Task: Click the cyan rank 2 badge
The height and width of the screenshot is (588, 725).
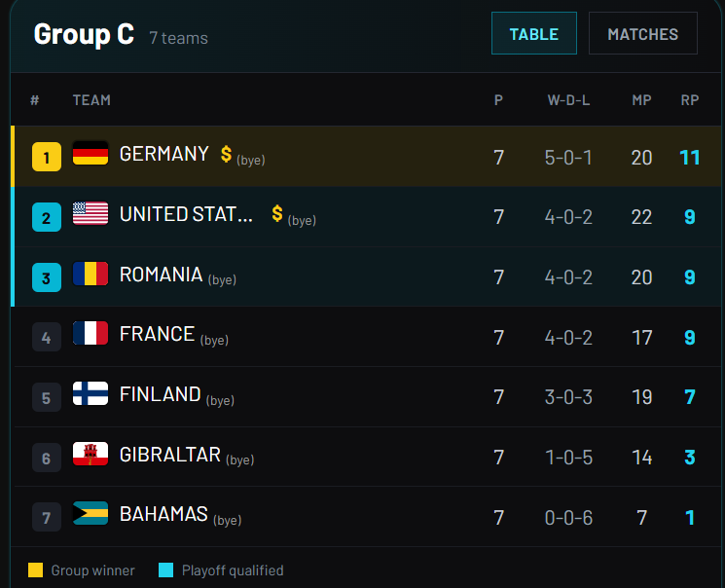Action: coord(47,217)
